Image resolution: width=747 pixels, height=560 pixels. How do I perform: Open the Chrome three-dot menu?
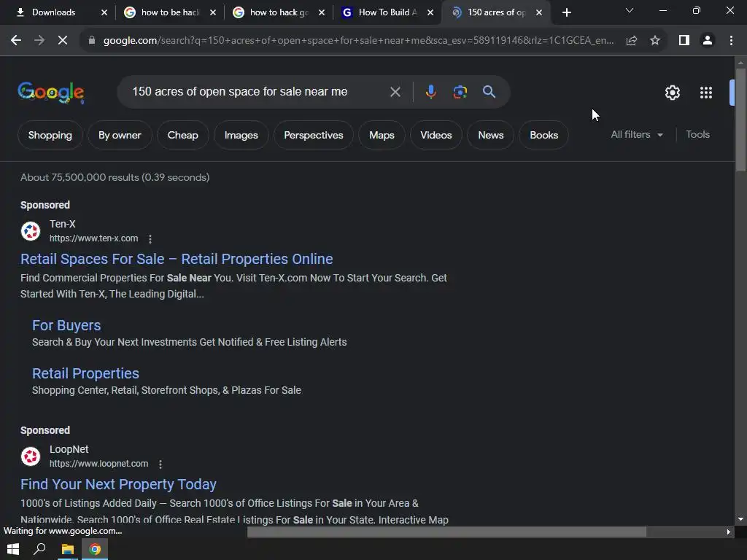(731, 41)
